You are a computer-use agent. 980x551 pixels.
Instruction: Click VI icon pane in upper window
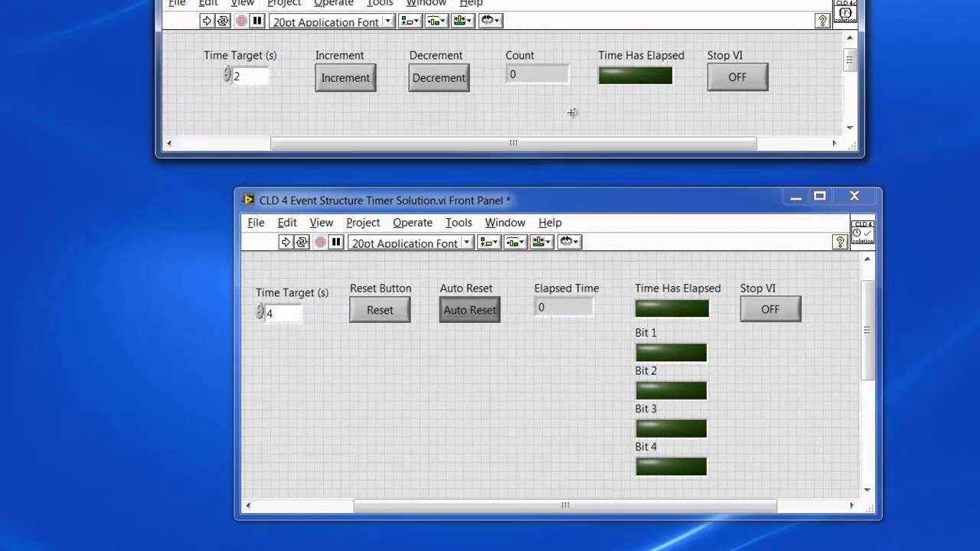tap(845, 11)
